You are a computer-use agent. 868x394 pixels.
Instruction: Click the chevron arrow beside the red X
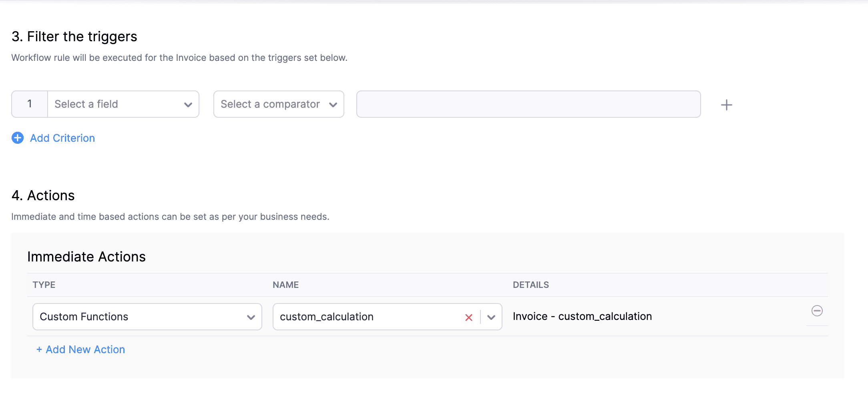491,318
